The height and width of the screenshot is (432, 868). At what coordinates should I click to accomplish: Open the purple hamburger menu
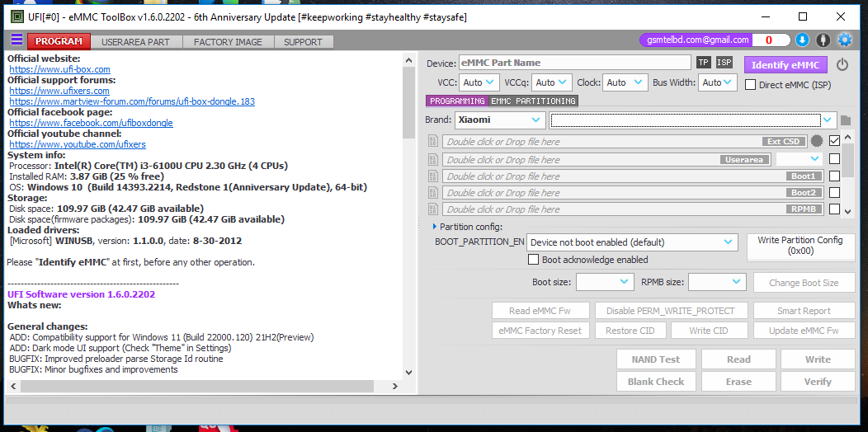[17, 40]
